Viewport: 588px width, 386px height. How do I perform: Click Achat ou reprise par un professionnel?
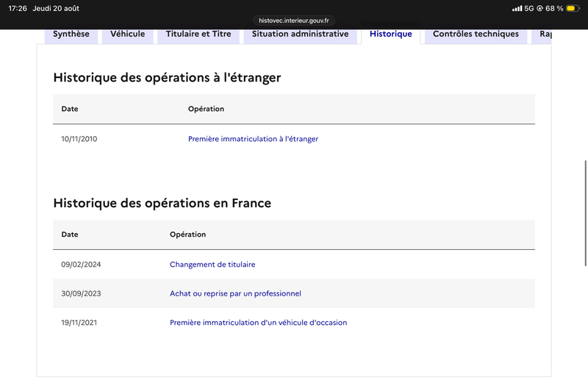[x=235, y=293]
